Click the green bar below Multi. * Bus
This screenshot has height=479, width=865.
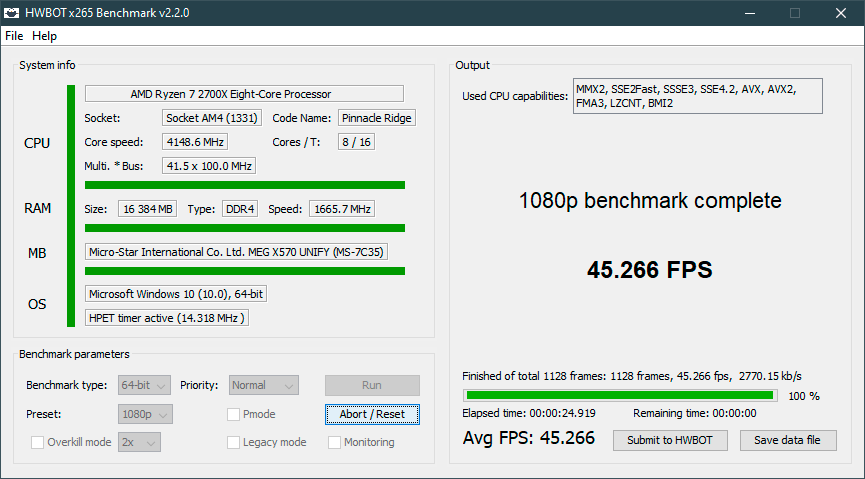(x=245, y=185)
